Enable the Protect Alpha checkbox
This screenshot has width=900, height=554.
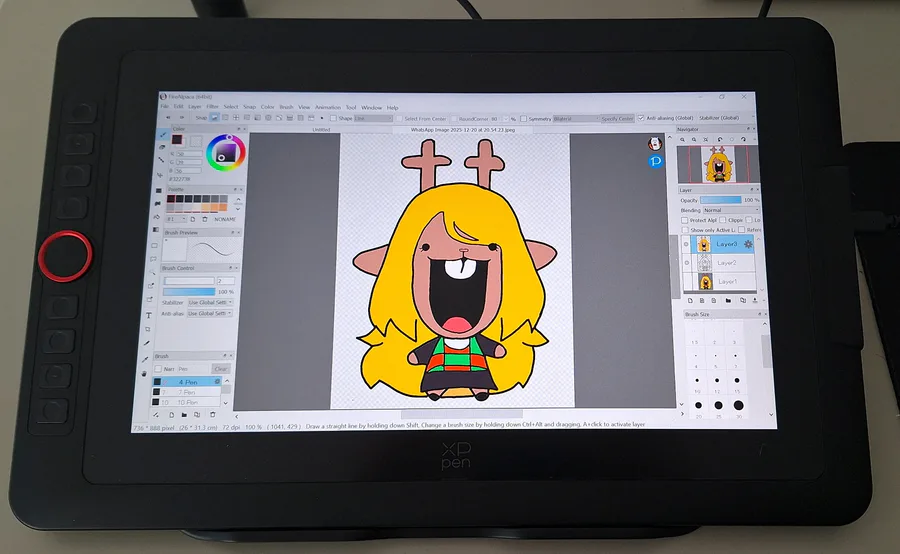coord(685,220)
